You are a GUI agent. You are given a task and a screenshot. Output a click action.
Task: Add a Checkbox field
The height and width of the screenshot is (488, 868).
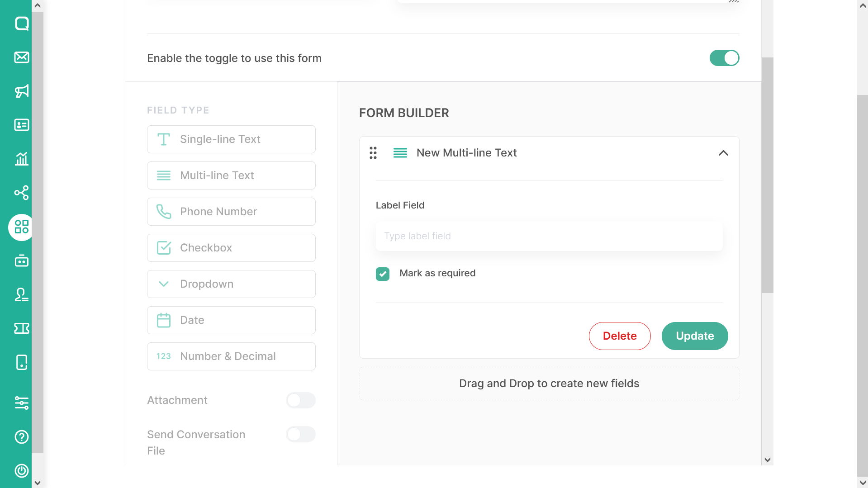click(231, 248)
